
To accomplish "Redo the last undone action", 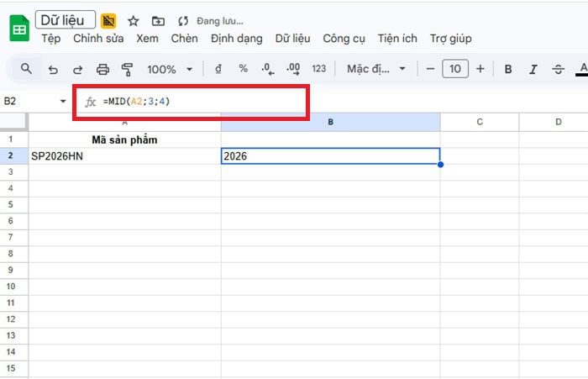I will [x=77, y=69].
